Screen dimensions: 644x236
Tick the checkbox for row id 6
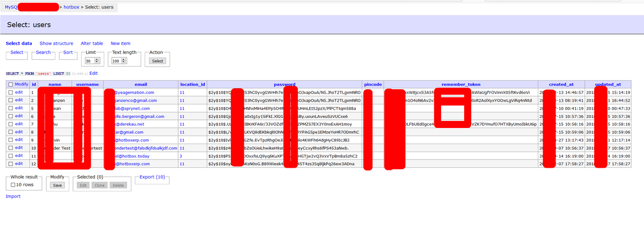point(11,116)
